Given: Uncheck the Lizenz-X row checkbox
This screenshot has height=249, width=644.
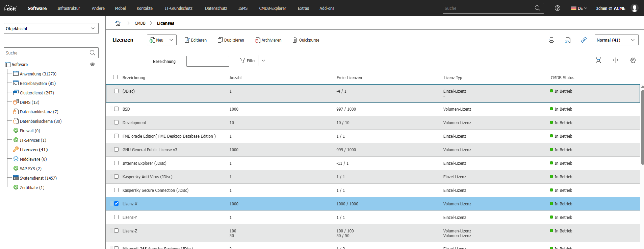Looking at the screenshot, I should click(x=117, y=204).
